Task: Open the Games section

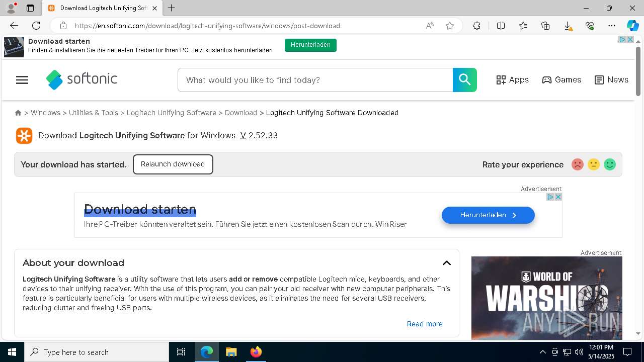Action: point(561,80)
